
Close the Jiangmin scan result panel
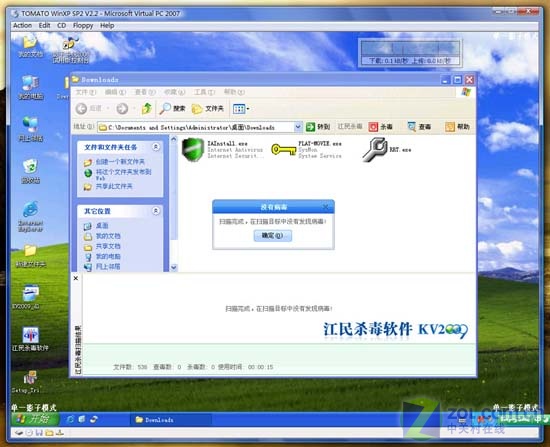click(x=76, y=278)
